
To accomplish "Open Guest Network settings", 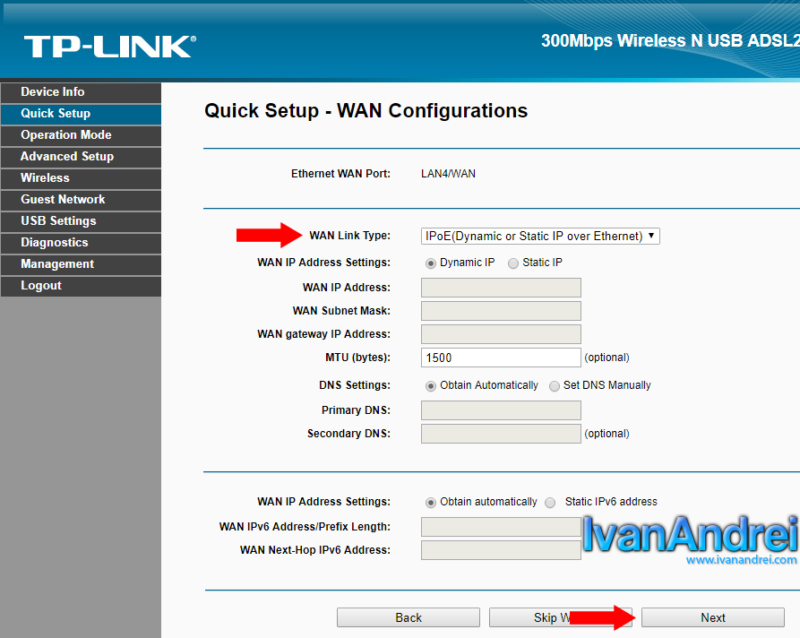I will (63, 200).
